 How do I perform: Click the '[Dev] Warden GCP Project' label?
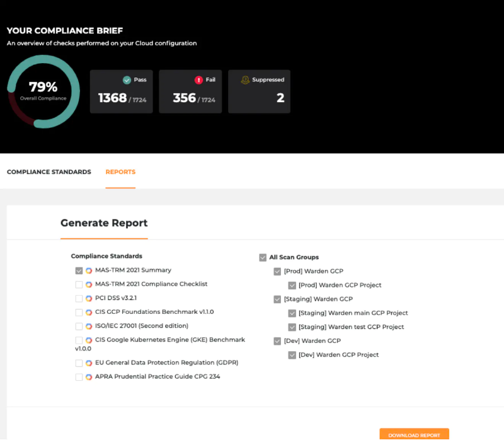click(x=338, y=355)
